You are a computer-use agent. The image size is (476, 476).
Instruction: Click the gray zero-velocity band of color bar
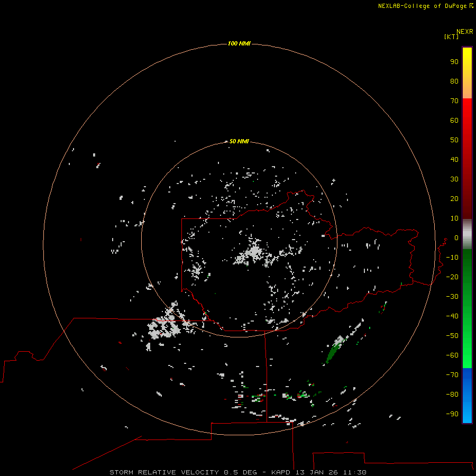point(467,234)
